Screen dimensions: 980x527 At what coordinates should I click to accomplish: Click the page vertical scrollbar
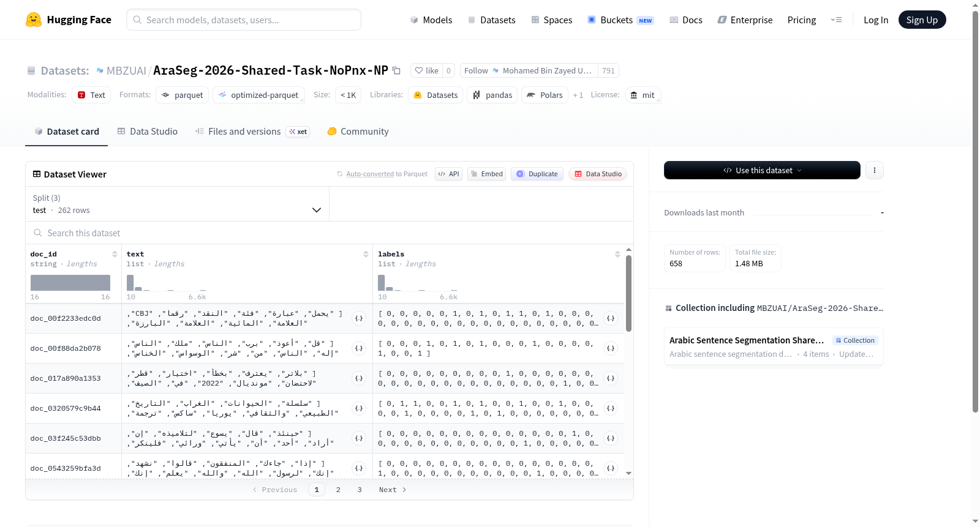[x=976, y=211]
